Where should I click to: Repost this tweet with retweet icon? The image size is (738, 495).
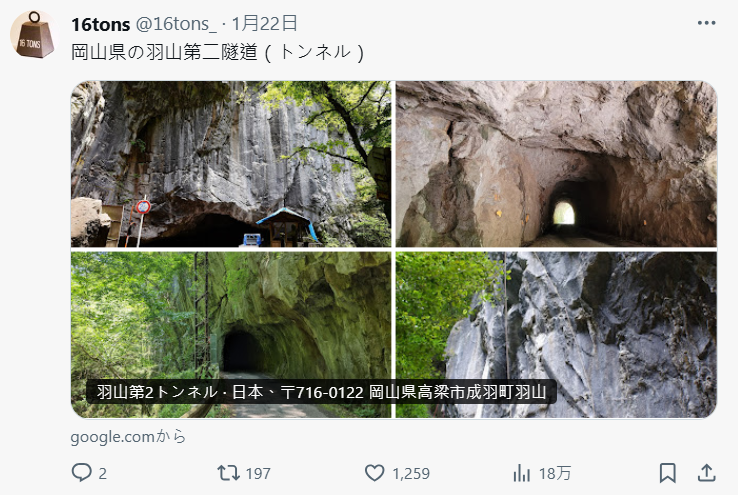[x=228, y=472]
